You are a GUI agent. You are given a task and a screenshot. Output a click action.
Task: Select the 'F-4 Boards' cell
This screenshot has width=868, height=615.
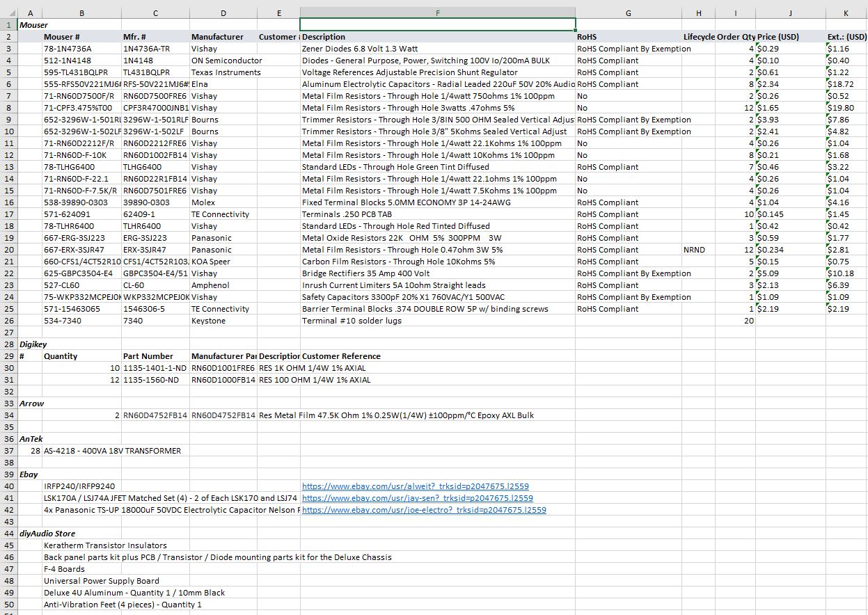point(82,569)
